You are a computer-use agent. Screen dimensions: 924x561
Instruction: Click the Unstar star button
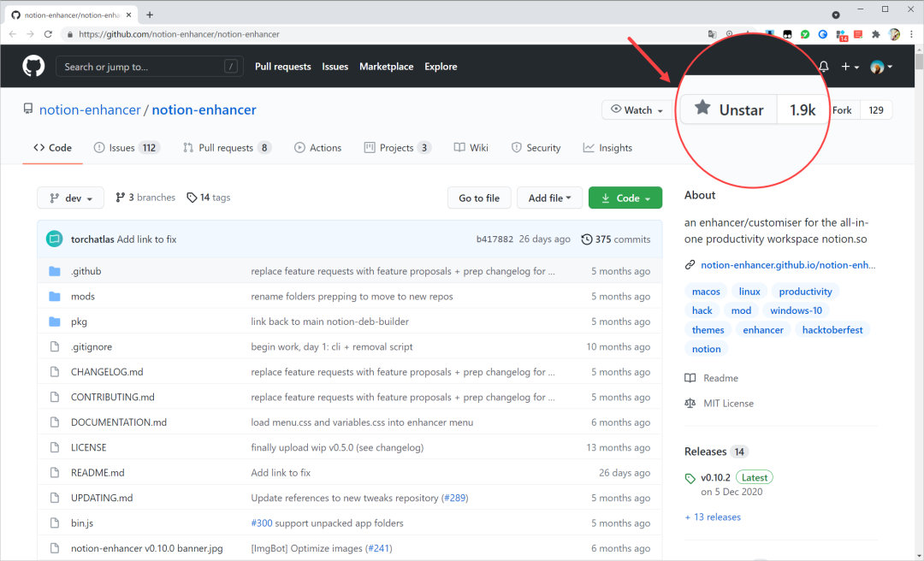point(729,109)
